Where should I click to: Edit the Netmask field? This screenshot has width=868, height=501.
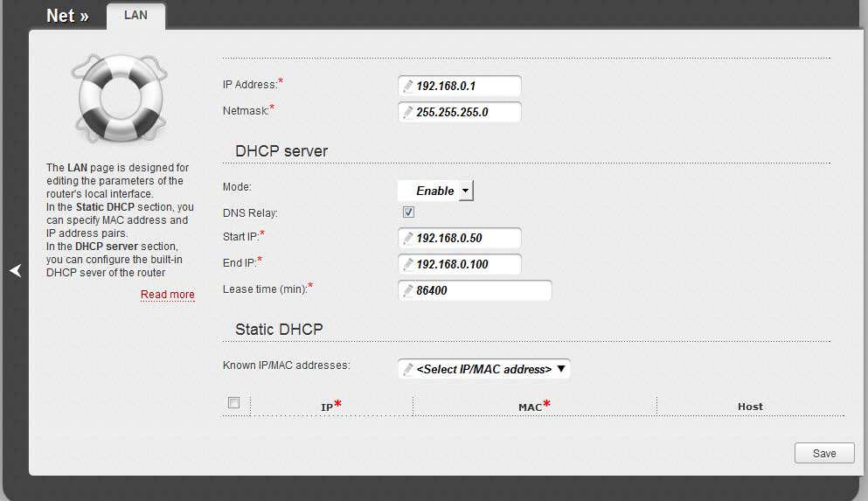pos(460,112)
